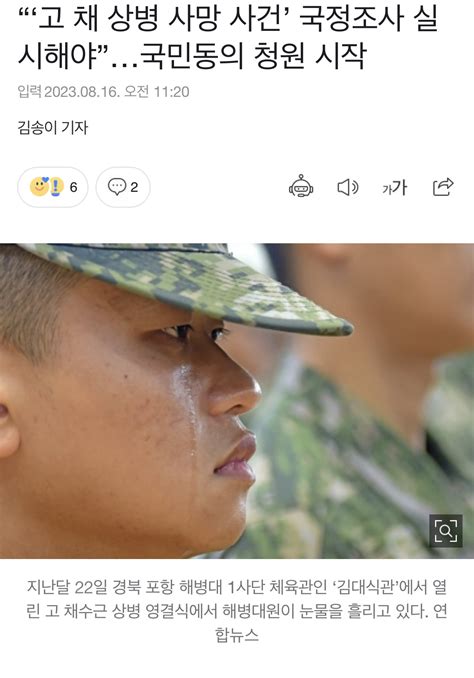This screenshot has height=678, width=474.
Task: Click the reaction count number 6
Action: tap(74, 187)
